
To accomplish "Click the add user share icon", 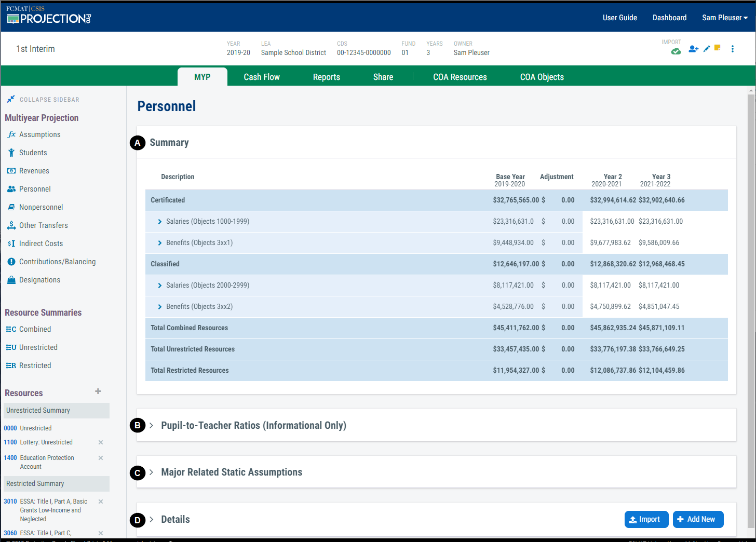I will point(694,49).
